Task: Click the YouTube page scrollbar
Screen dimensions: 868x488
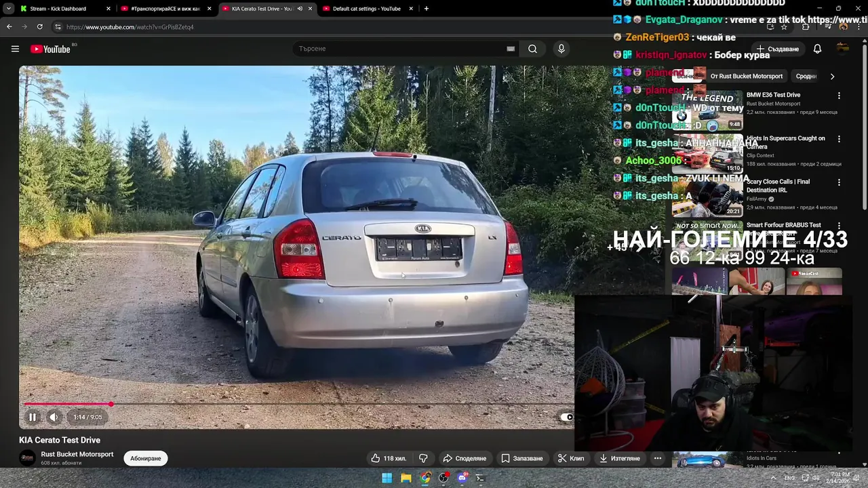Action: (865, 129)
